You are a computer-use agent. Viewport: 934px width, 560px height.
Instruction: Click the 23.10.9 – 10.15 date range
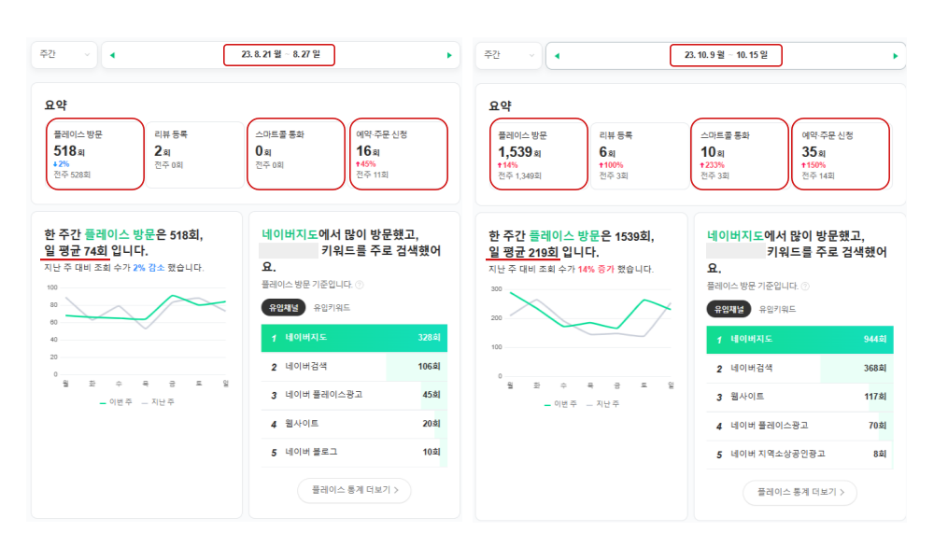pyautogui.click(x=726, y=55)
